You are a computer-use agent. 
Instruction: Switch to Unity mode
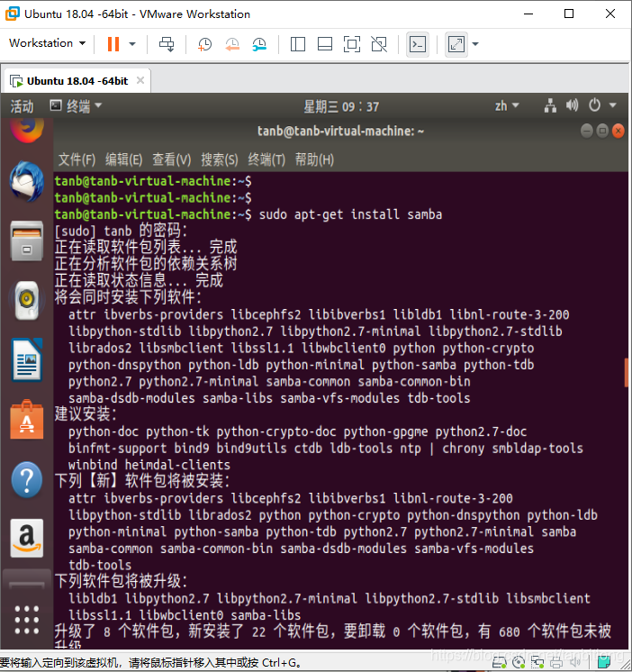coord(379,44)
